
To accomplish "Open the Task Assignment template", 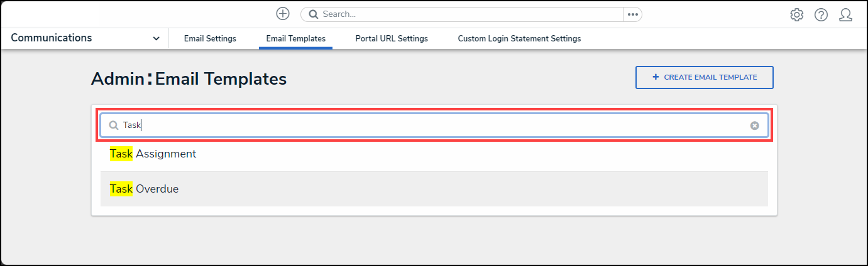I will pos(153,154).
